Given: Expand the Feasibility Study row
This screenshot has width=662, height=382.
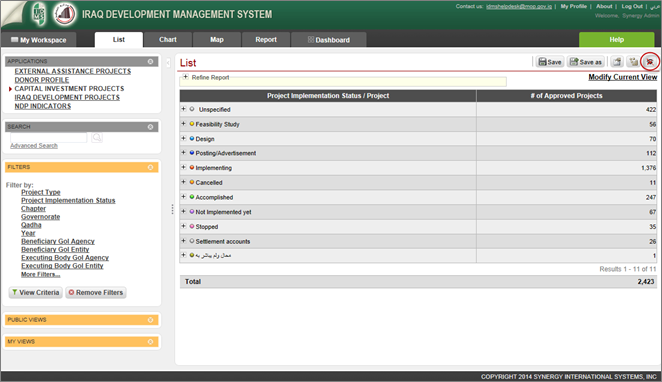Looking at the screenshot, I should coord(183,124).
